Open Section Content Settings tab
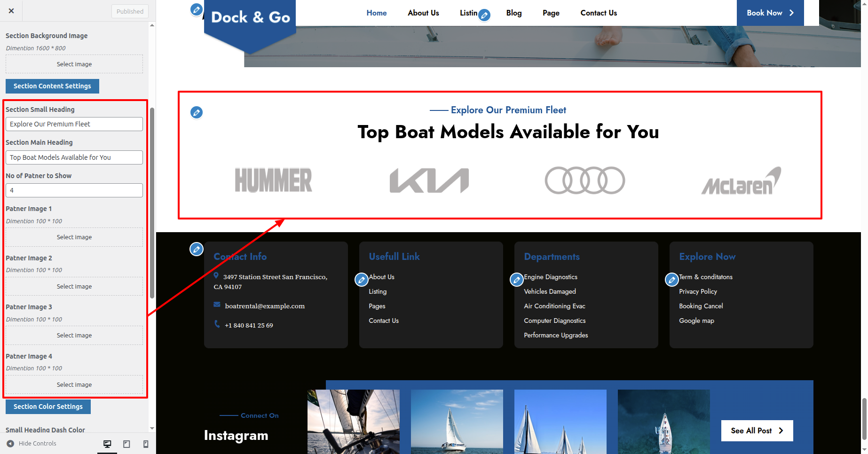 [x=52, y=86]
